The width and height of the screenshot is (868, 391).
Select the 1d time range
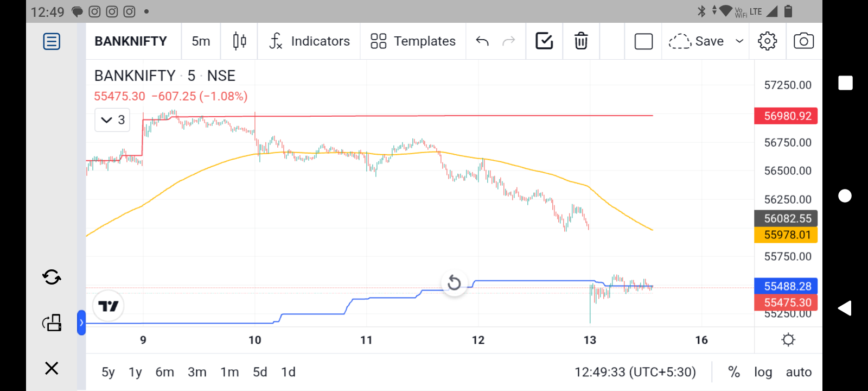(288, 372)
